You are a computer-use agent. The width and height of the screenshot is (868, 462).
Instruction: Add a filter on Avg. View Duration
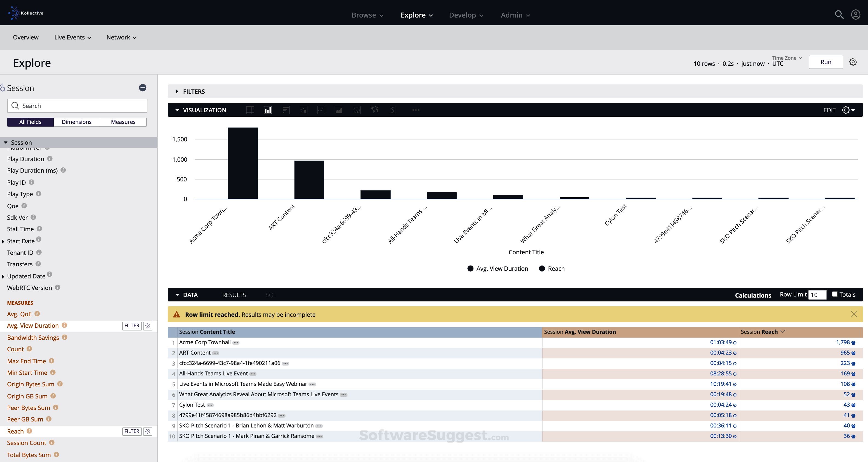pyautogui.click(x=132, y=326)
